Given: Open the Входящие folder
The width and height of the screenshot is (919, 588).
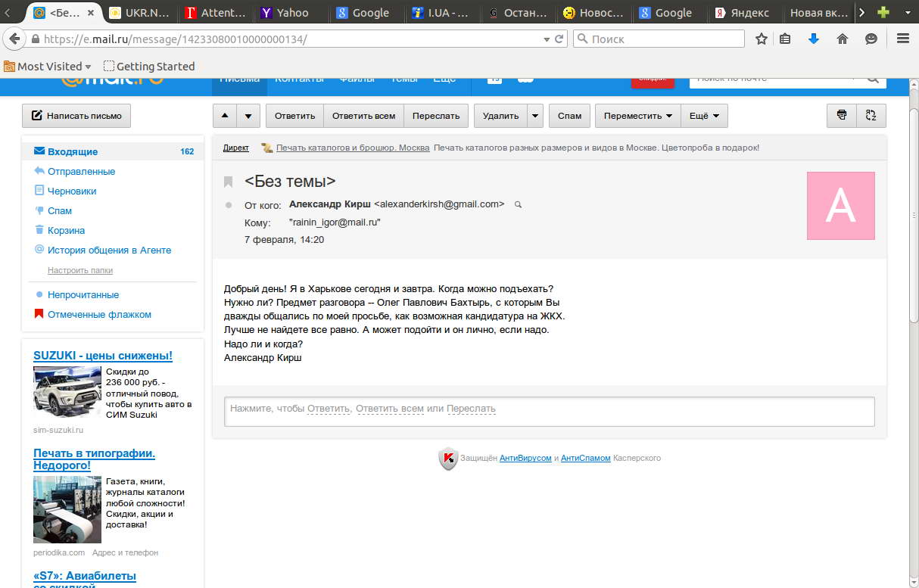Looking at the screenshot, I should [x=73, y=151].
